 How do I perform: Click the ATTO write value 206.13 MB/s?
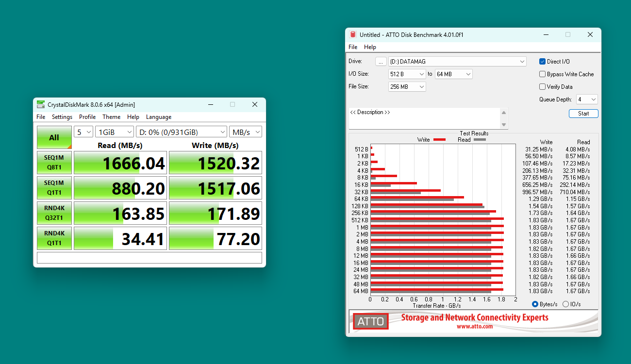click(537, 171)
